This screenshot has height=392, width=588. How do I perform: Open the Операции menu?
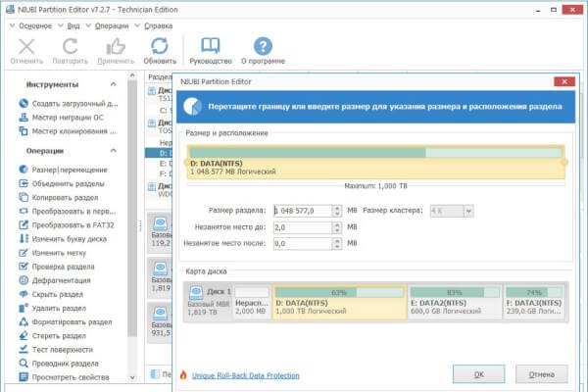[112, 25]
